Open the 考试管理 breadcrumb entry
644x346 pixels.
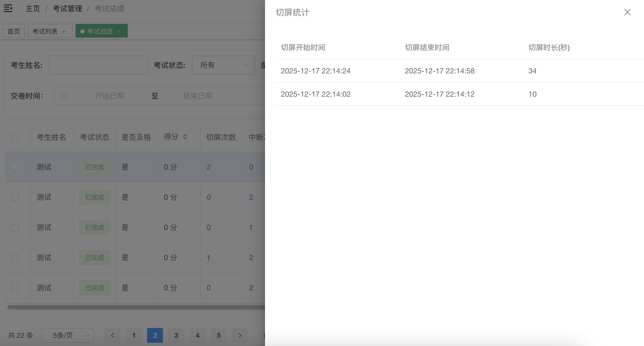67,8
